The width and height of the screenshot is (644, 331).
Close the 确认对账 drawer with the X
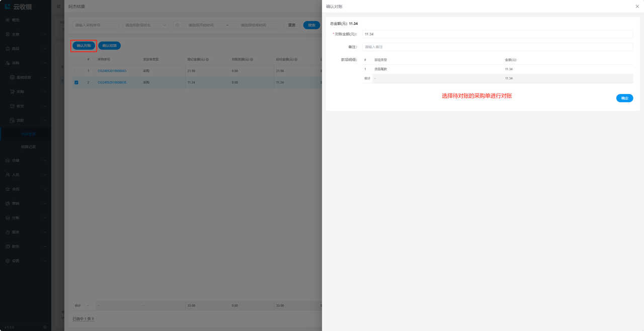point(637,7)
